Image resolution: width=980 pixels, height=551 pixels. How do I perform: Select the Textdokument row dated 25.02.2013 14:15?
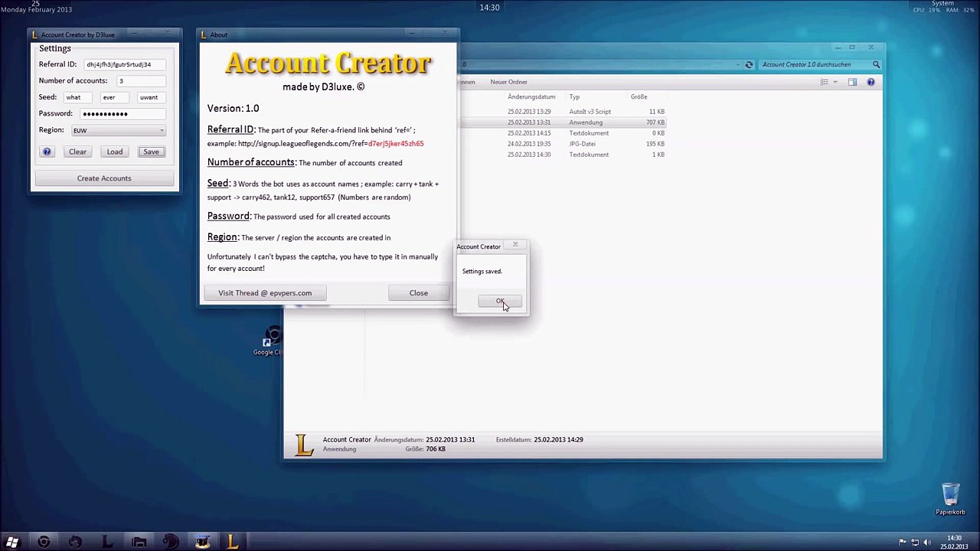click(563, 133)
